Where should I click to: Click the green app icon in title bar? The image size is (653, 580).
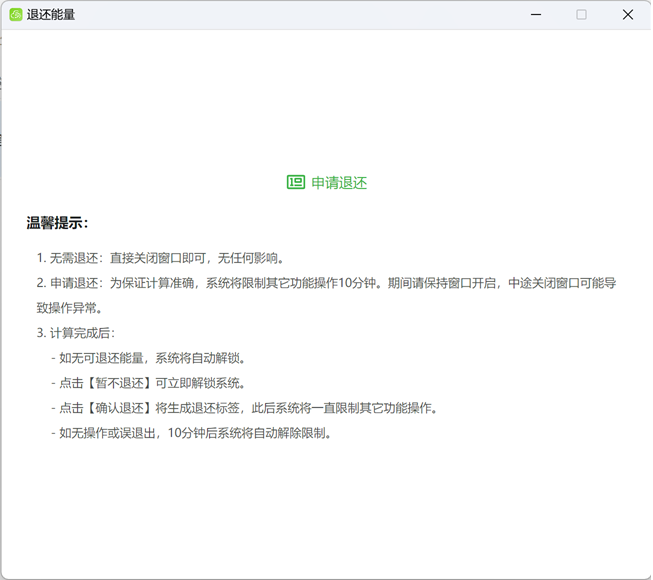(16, 15)
